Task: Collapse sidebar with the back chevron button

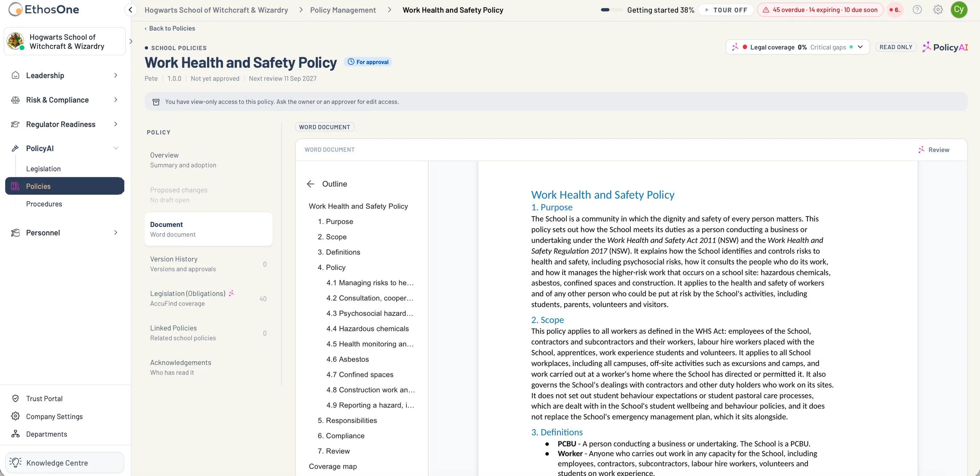Action: point(131,10)
